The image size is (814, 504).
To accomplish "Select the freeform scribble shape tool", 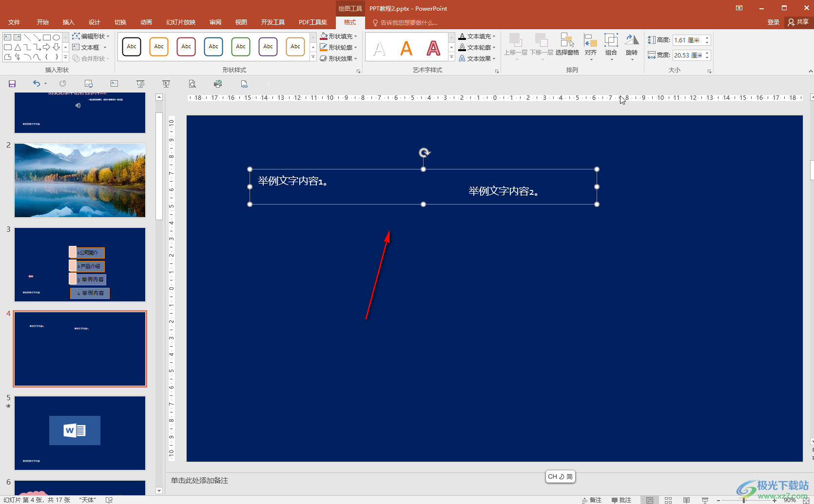I will 18,57.
